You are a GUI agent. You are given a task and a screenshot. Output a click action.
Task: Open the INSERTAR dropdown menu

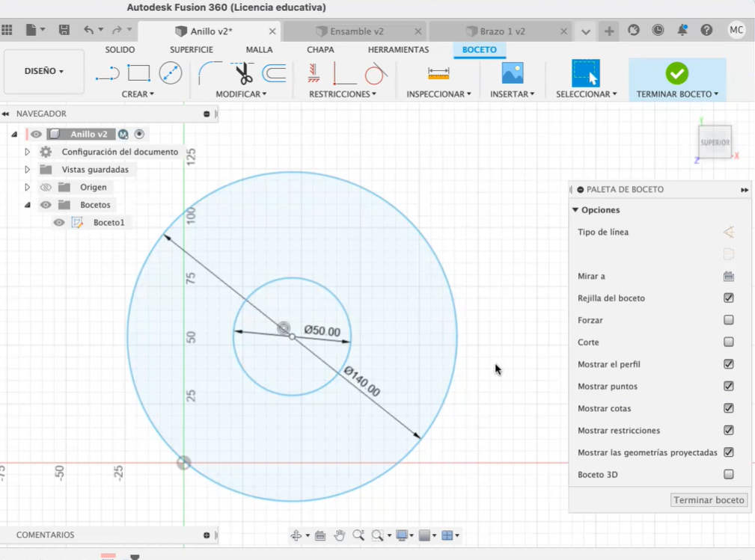pyautogui.click(x=513, y=94)
